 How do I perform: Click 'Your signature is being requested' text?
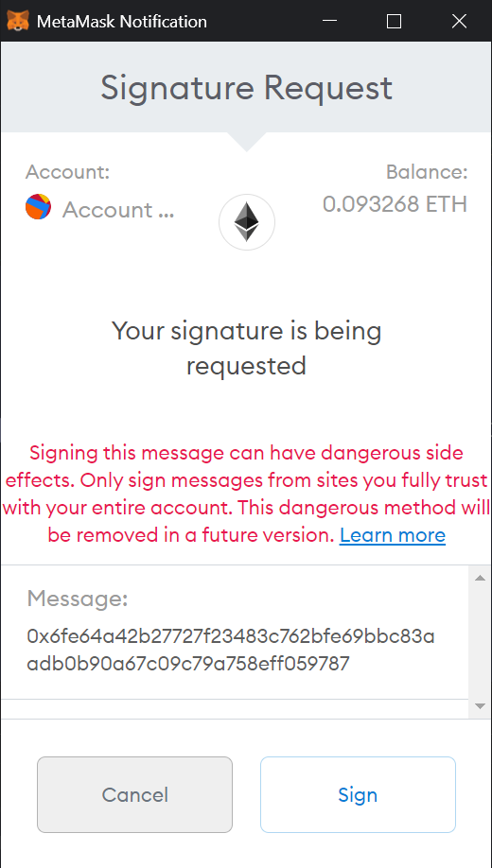(247, 348)
